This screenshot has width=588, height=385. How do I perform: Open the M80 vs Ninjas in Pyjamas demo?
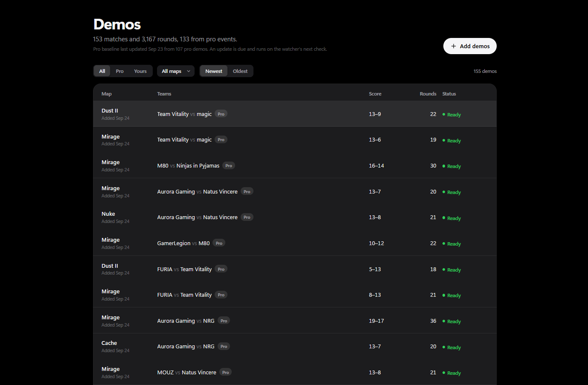tap(295, 165)
